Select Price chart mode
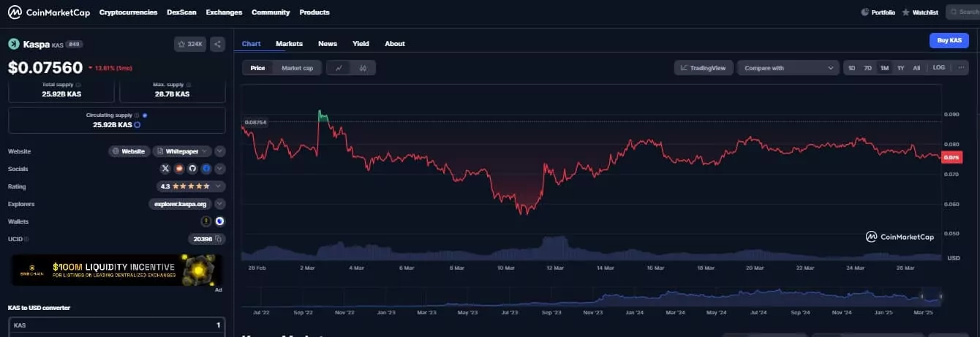 click(257, 68)
